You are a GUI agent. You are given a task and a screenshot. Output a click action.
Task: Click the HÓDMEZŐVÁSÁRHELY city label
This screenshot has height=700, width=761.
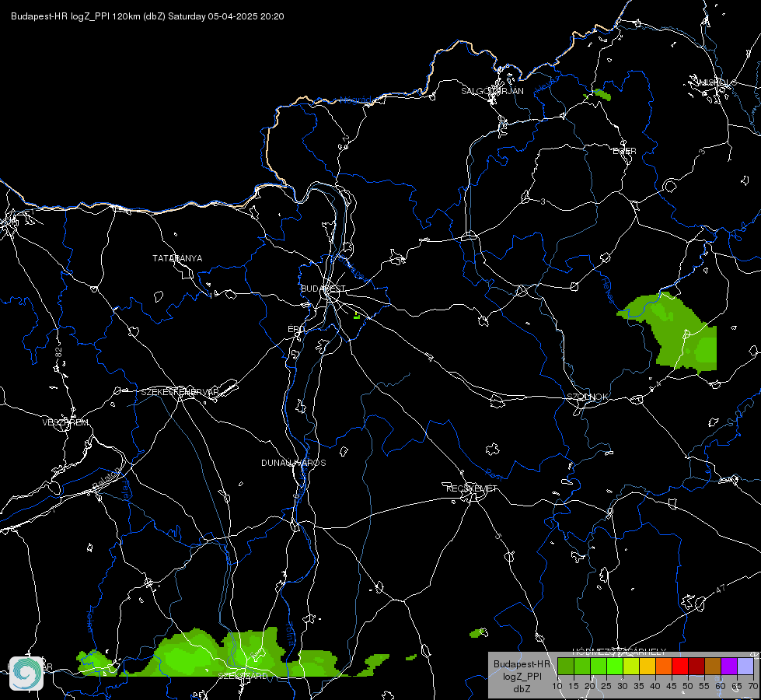click(620, 652)
